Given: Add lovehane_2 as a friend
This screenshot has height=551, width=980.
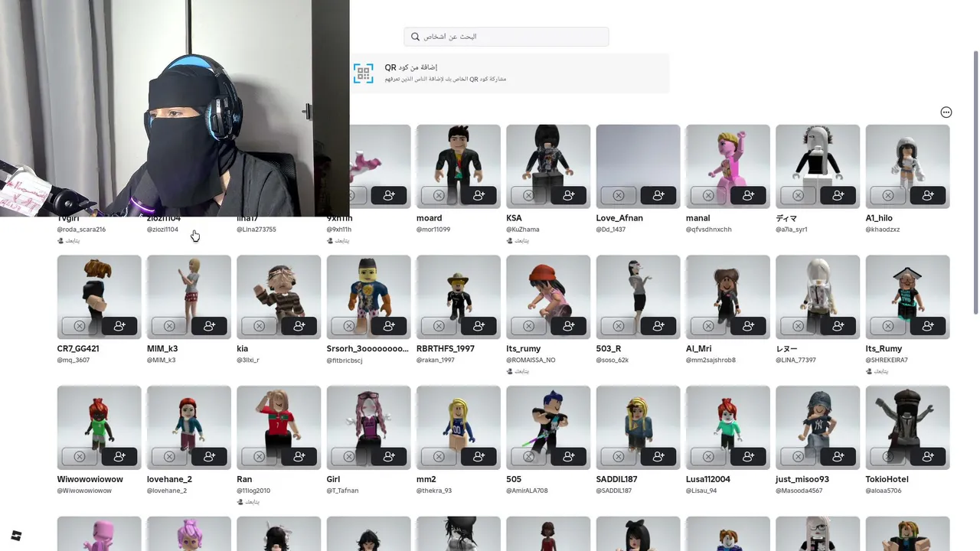Looking at the screenshot, I should pos(210,457).
